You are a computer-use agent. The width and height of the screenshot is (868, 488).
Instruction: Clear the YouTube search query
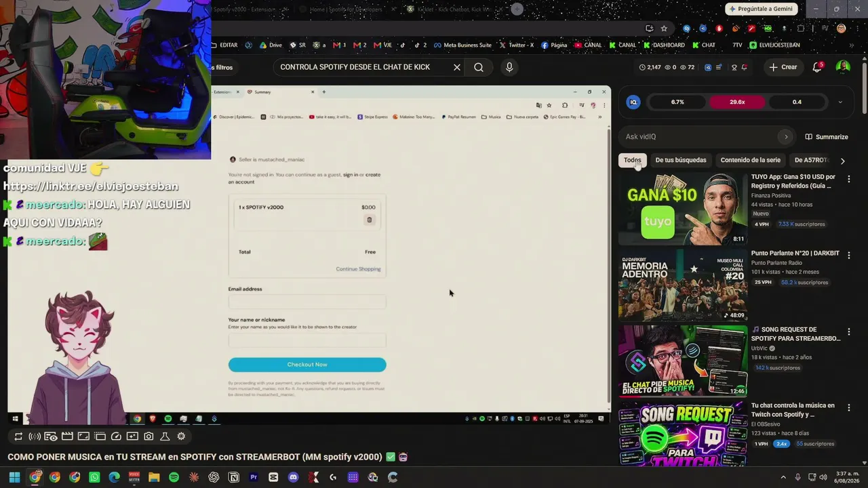pyautogui.click(x=457, y=67)
